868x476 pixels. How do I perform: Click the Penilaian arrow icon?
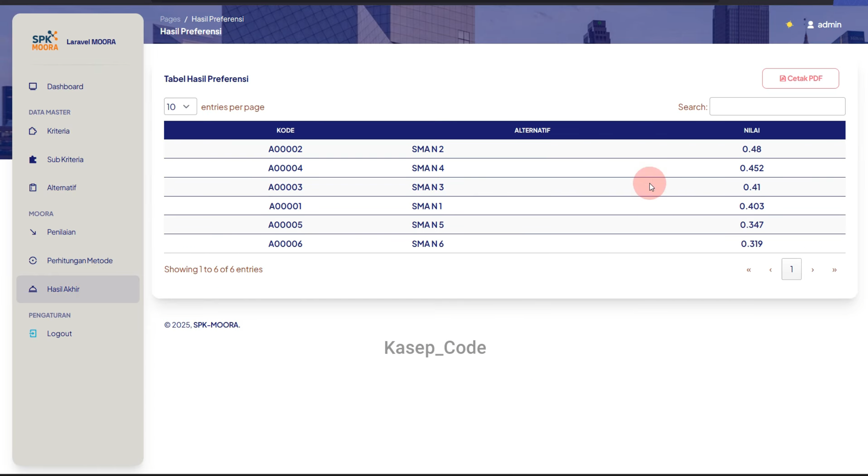pos(33,232)
